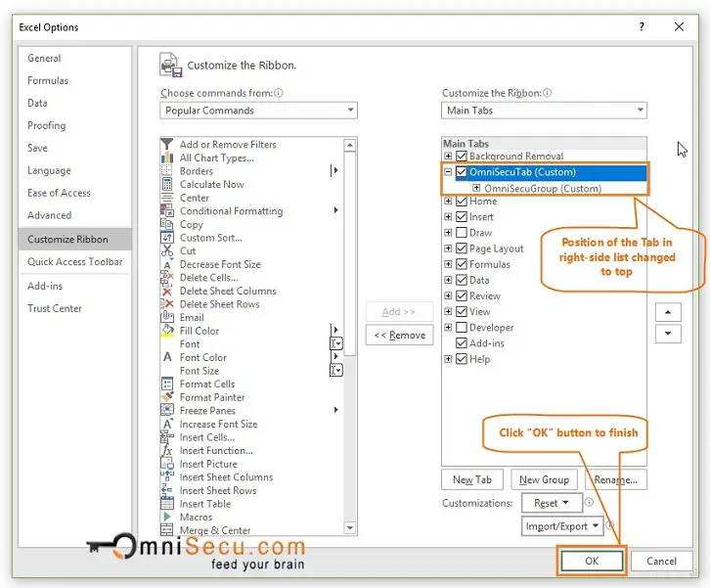
Task: Select the Format Cells icon
Action: (x=167, y=384)
